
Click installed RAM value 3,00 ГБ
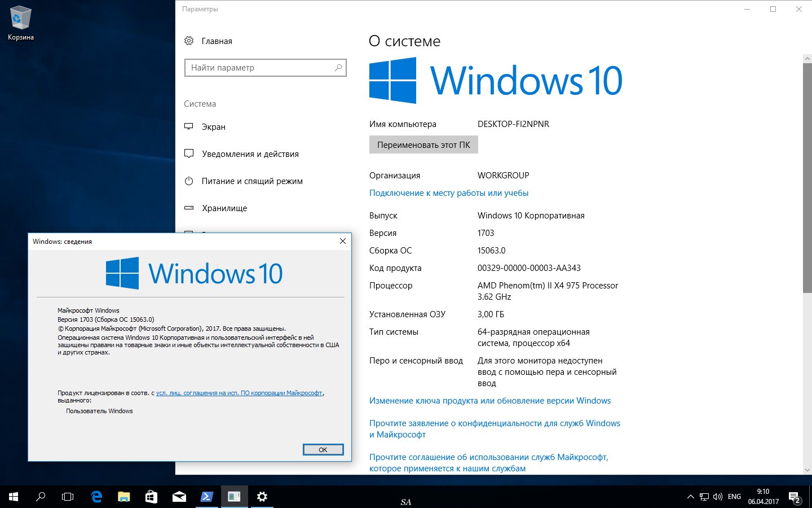[491, 314]
